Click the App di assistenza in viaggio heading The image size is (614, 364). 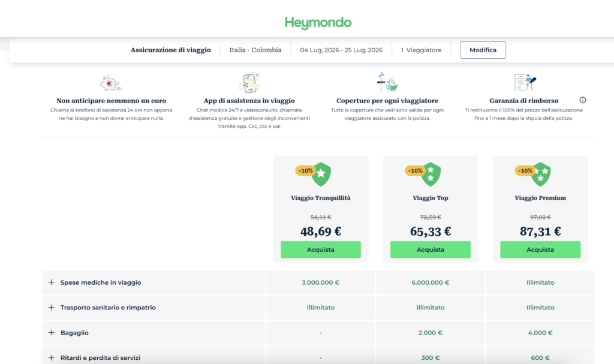(249, 101)
